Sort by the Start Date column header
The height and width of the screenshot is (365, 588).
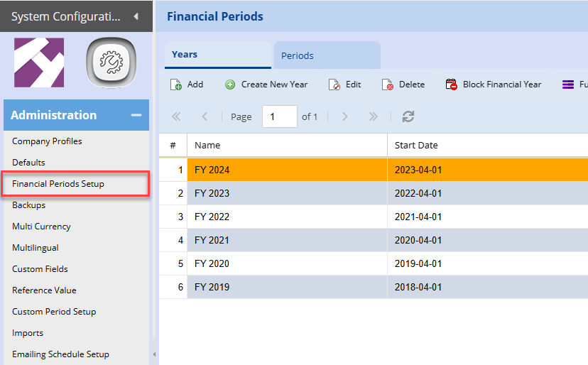click(x=416, y=145)
